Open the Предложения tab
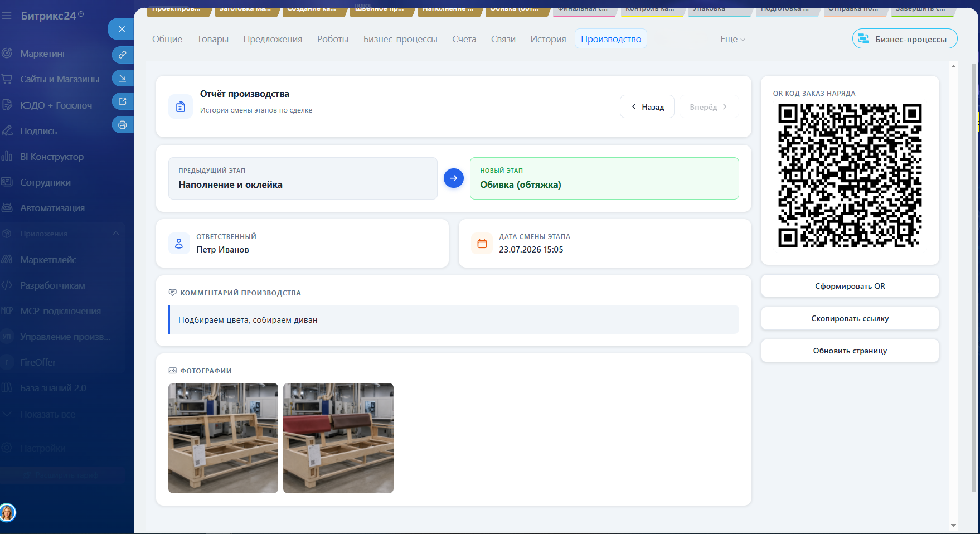This screenshot has height=534, width=980. 273,39
